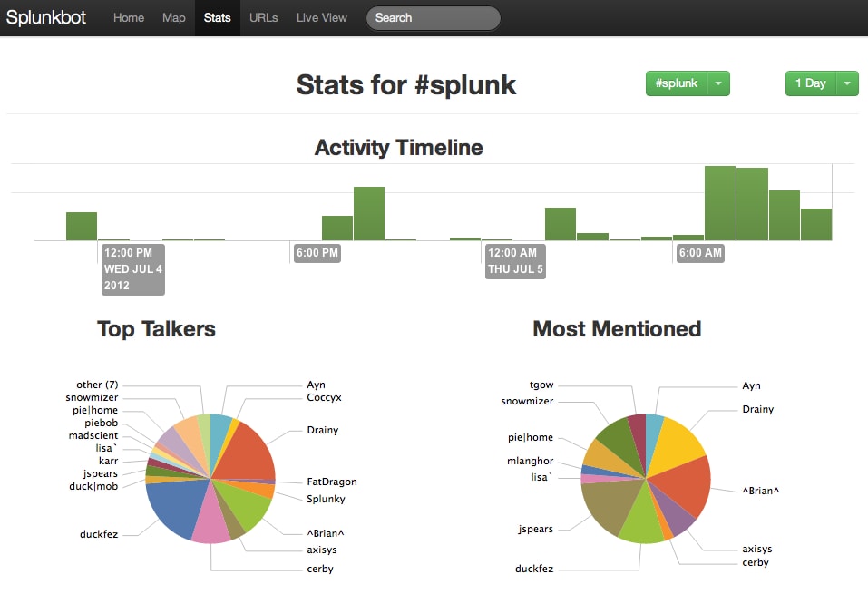Click the first activity bar before 12:00 PM

[x=82, y=226]
